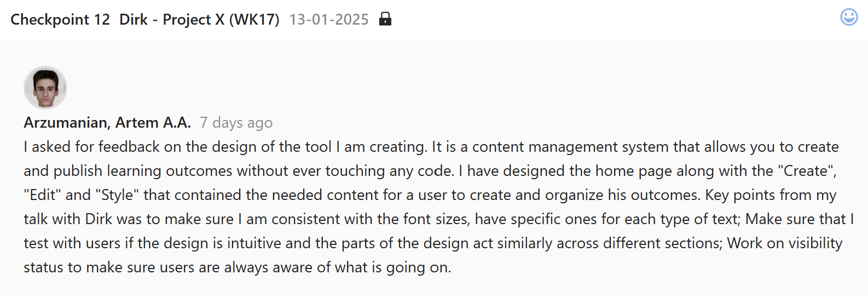Image resolution: width=868 pixels, height=297 pixels.
Task: Select the 'Checkpoint 12' title
Action: (60, 20)
